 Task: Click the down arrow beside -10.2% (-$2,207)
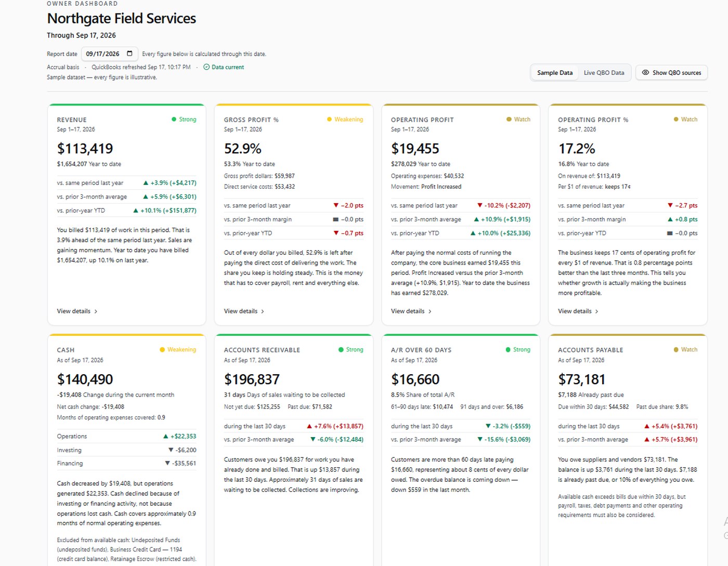[x=479, y=205]
